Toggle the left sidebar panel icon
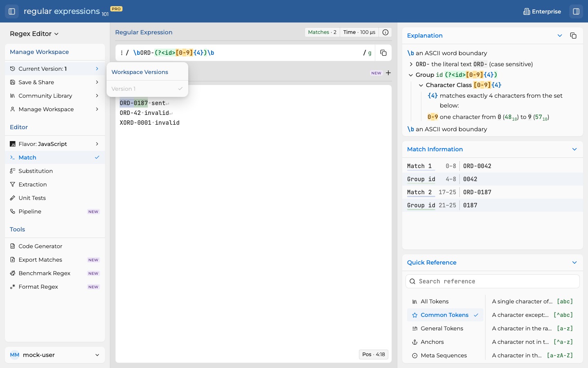The image size is (588, 368). point(12,11)
